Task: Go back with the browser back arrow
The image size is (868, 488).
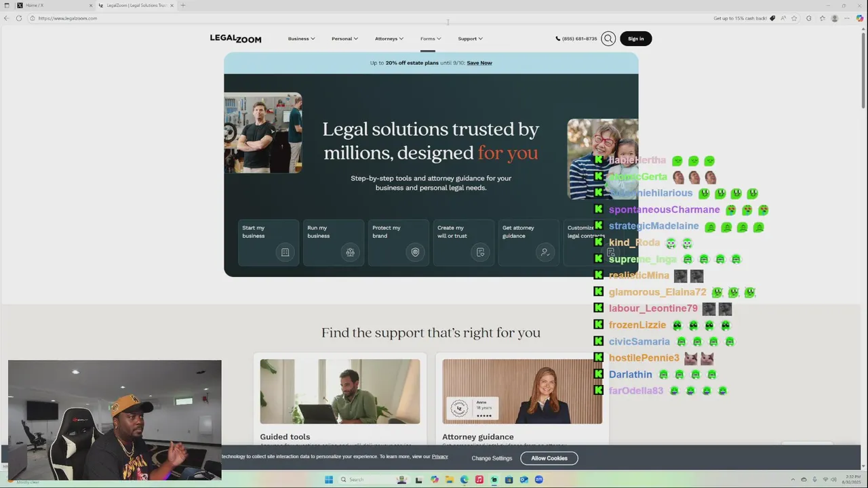Action: [x=6, y=18]
